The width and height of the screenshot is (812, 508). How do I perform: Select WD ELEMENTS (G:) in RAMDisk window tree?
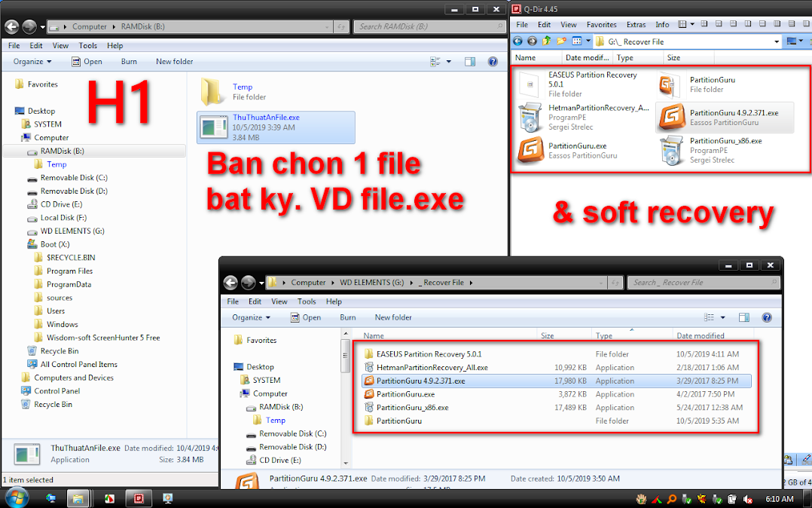click(72, 231)
